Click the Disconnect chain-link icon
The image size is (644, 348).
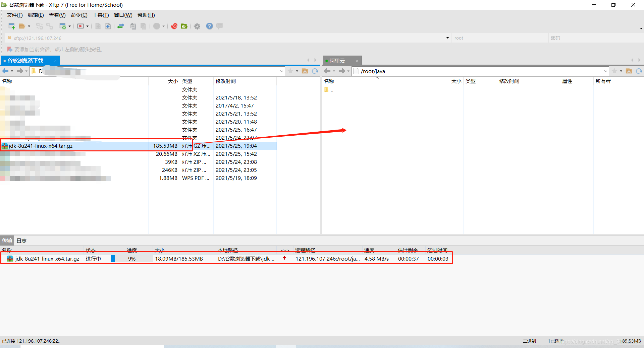(x=50, y=26)
